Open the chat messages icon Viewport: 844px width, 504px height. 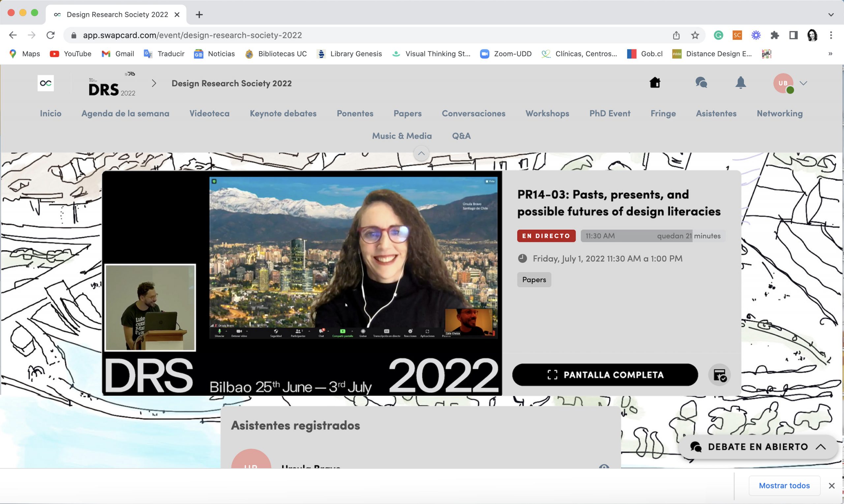tap(701, 83)
